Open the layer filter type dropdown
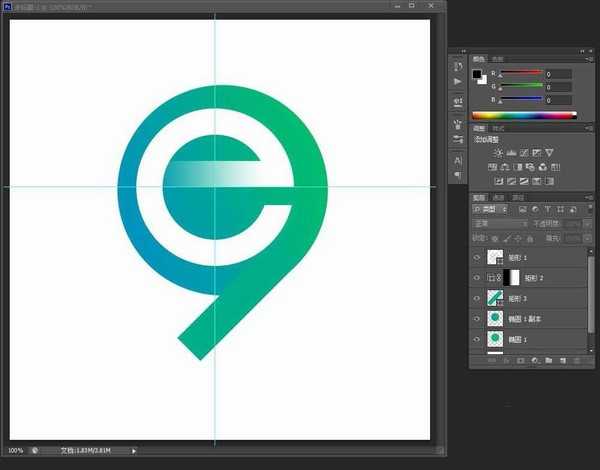This screenshot has width=600, height=470. coord(490,209)
